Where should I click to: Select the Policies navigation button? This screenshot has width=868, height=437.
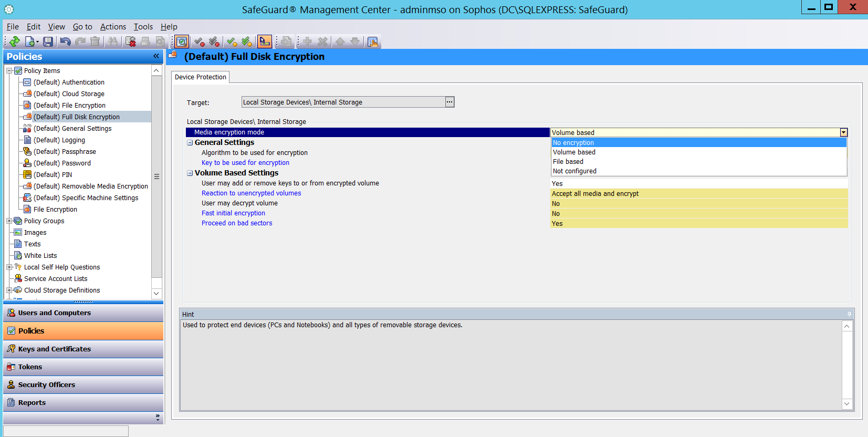tap(83, 331)
